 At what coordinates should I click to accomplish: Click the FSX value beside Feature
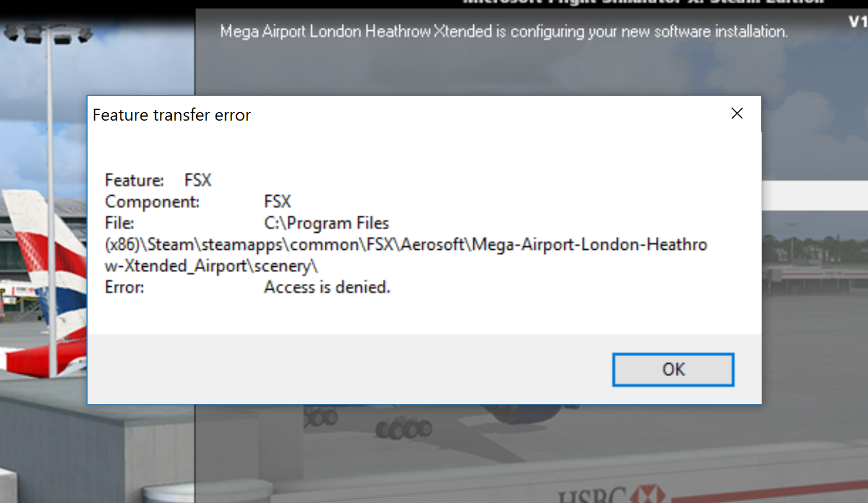coord(198,180)
